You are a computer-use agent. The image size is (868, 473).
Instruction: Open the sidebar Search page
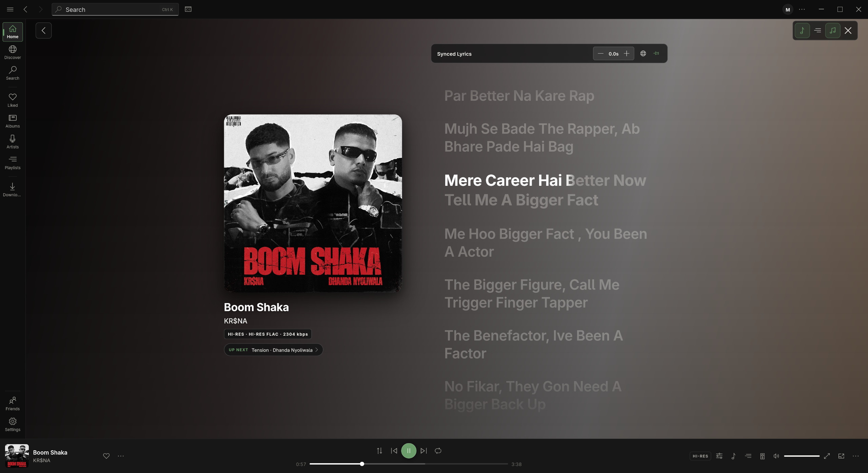tap(13, 73)
